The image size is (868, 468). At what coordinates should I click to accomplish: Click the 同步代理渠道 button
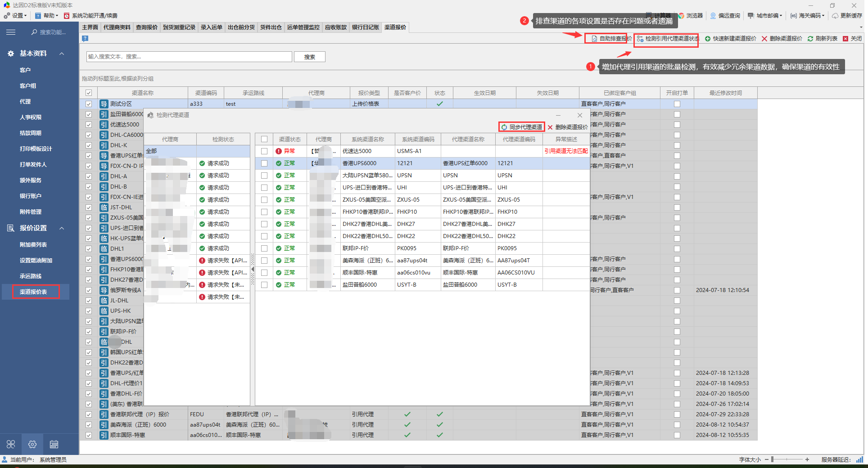pos(521,127)
